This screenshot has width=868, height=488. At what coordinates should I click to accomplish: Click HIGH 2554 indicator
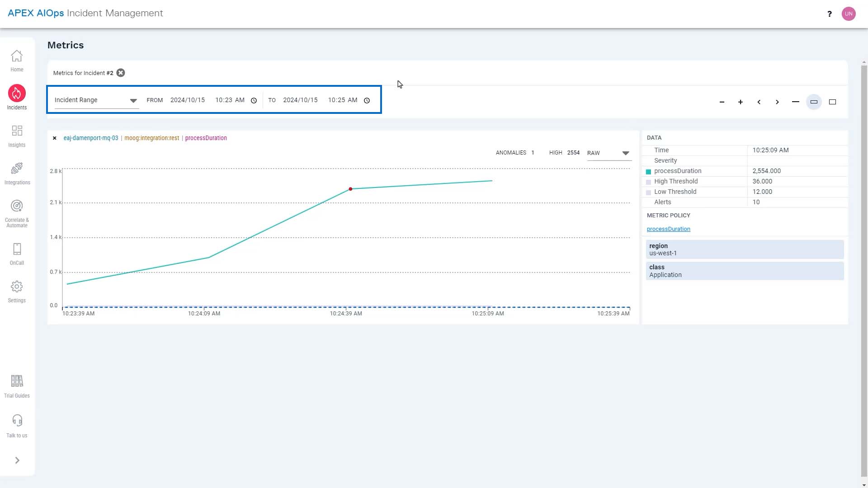click(x=564, y=153)
